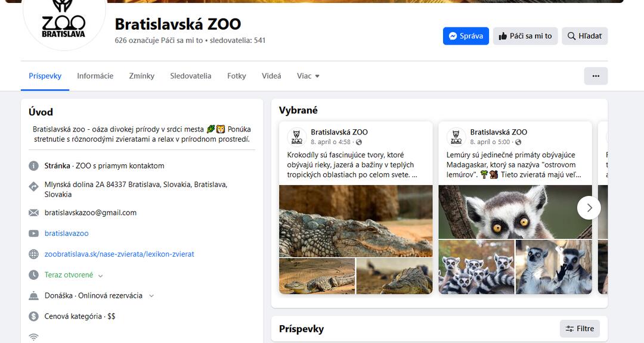Click the address directions icon

point(34,186)
